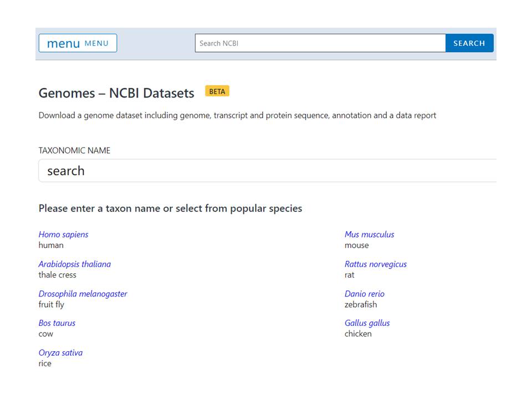Click the yellow BETA badge
Image resolution: width=532 pixels, height=399 pixels.
[217, 91]
